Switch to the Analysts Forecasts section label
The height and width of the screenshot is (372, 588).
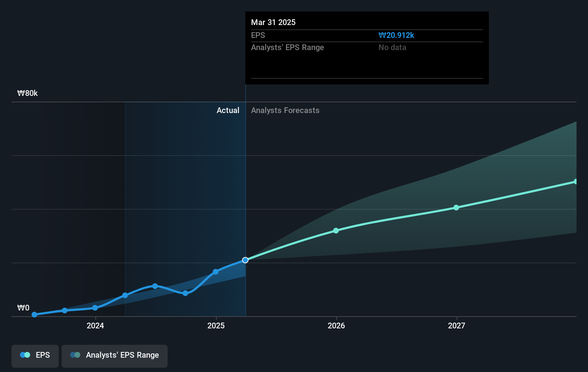click(285, 110)
